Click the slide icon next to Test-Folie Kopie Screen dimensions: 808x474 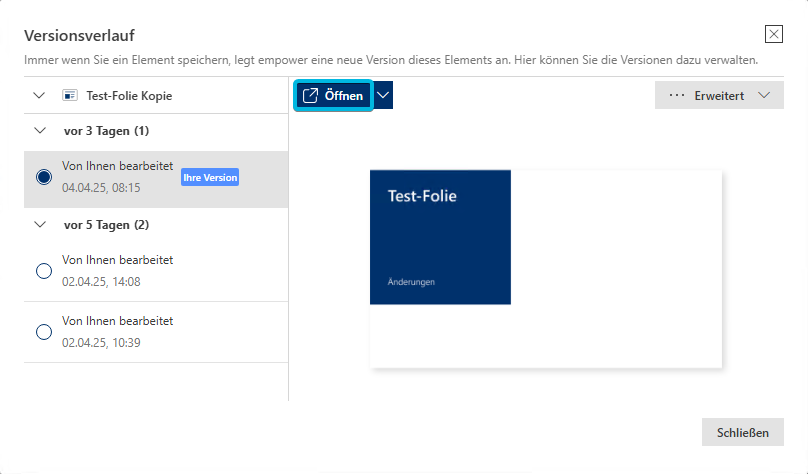(70, 95)
